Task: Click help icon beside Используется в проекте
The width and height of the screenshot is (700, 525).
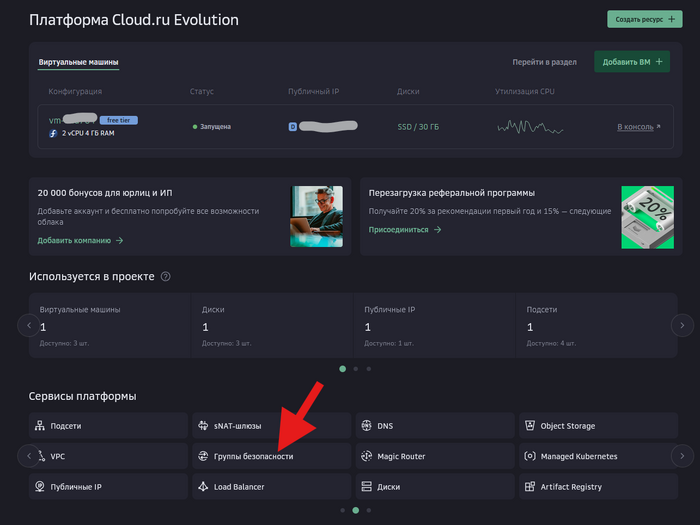Action: [x=166, y=276]
